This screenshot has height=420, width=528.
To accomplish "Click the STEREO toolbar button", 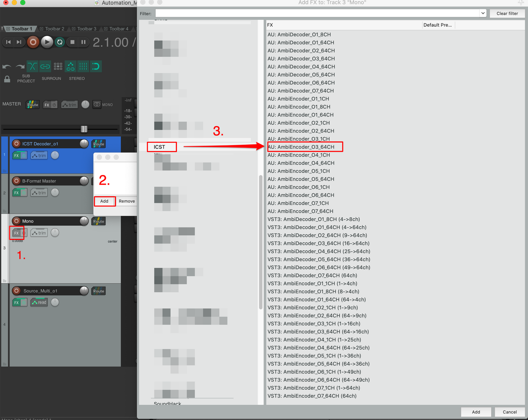I will [77, 79].
